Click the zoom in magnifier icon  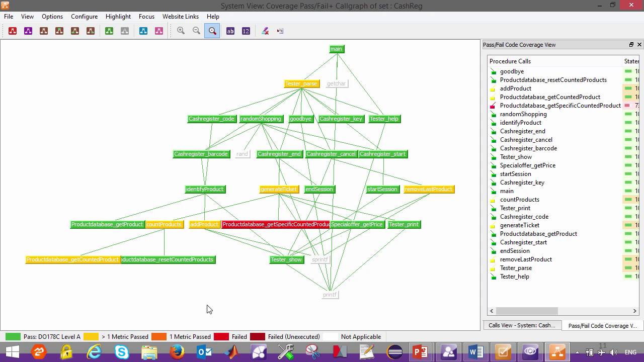181,31
